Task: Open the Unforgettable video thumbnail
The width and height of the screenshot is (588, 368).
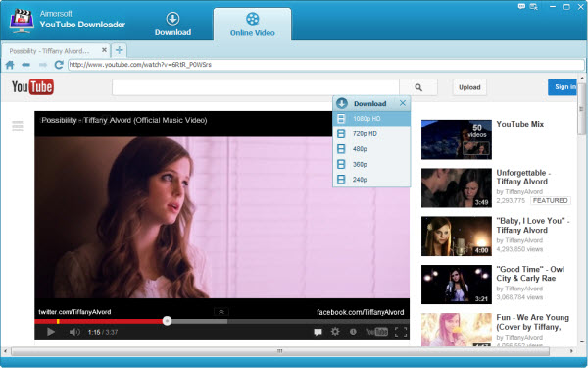Action: click(x=457, y=187)
